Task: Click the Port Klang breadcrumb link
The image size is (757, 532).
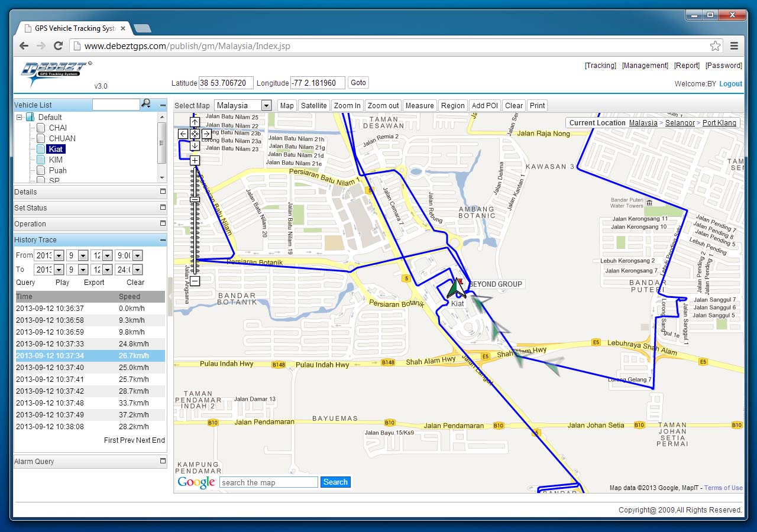Action: [x=719, y=123]
